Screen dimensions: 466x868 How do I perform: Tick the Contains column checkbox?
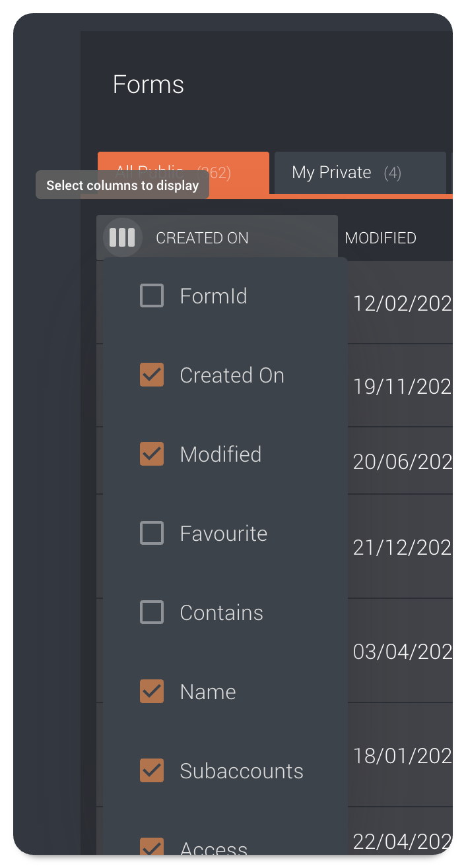point(152,613)
